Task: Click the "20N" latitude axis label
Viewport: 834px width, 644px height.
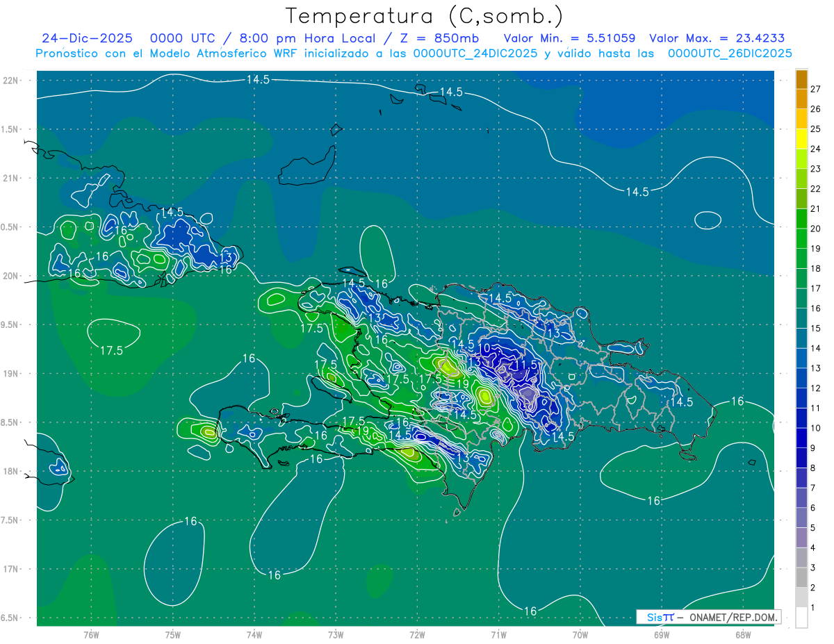Action: (x=11, y=276)
